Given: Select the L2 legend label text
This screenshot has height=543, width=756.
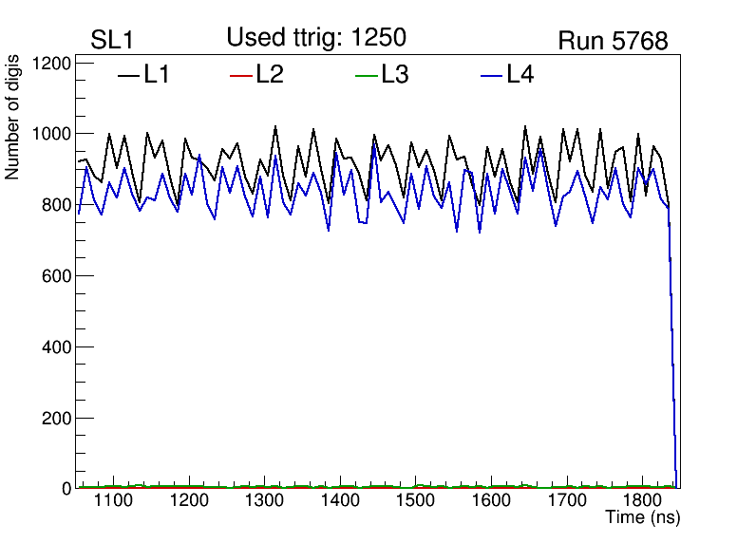Looking at the screenshot, I should (x=270, y=75).
